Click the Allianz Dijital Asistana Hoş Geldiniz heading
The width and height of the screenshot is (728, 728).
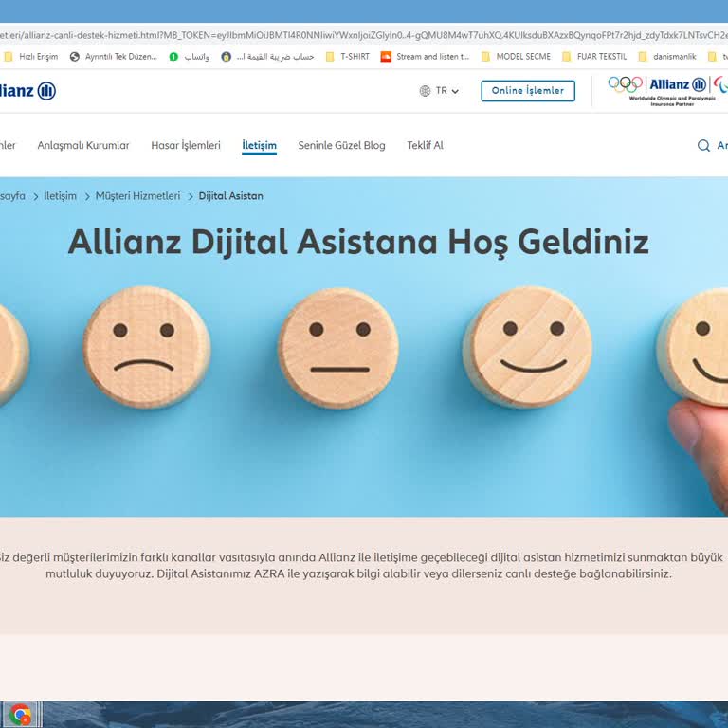[358, 242]
